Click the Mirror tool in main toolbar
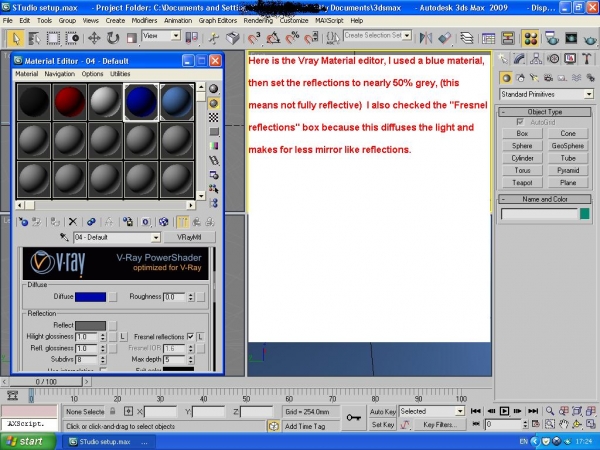600x450 pixels. pos(426,38)
